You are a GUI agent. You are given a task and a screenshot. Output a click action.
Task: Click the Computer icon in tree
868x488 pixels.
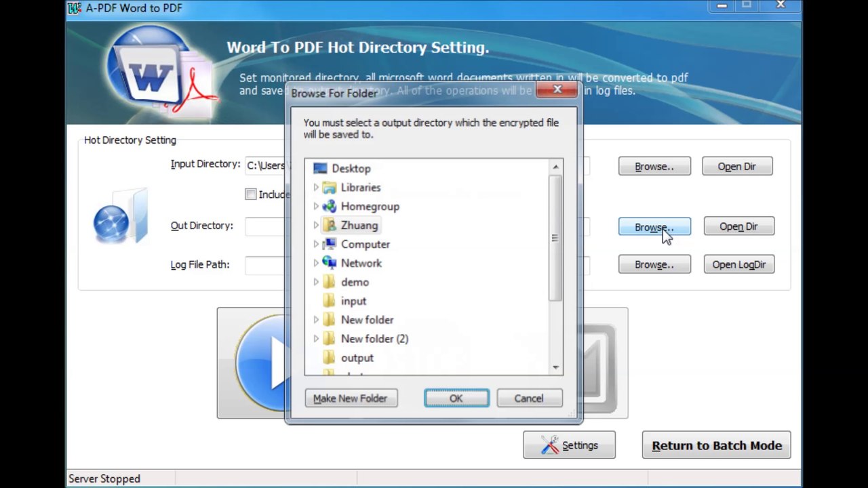coord(330,244)
